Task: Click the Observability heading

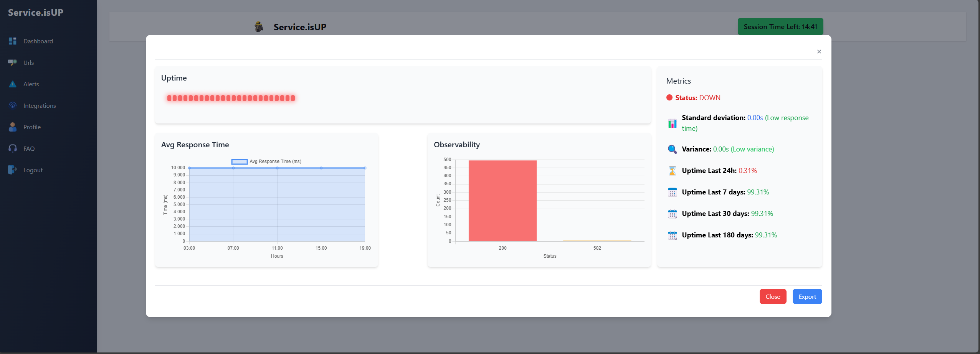Action: [x=457, y=145]
